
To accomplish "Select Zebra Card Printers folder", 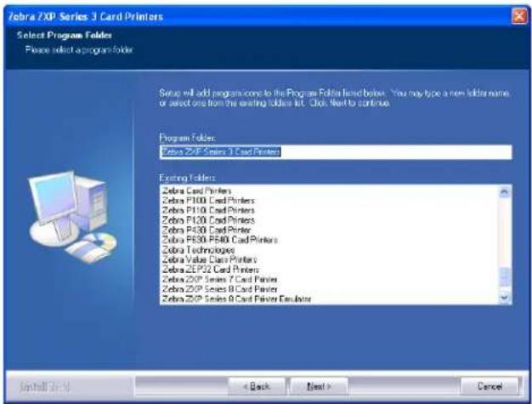I will pos(197,191).
